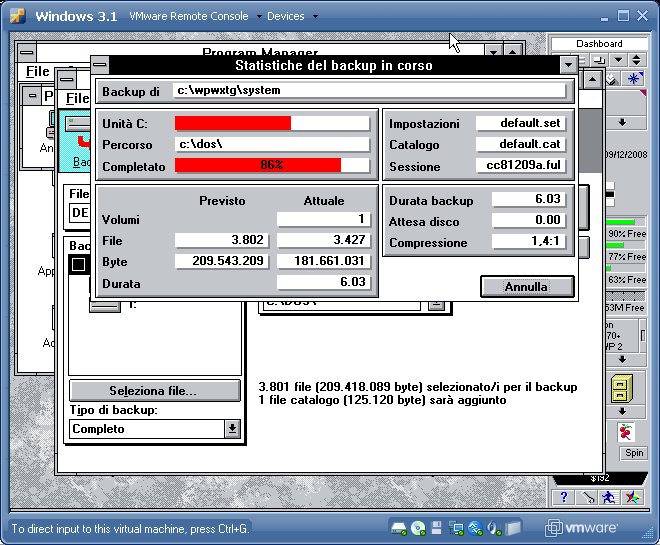Click the yellow file cabinet icon
This screenshot has height=545, width=660.
click(623, 384)
